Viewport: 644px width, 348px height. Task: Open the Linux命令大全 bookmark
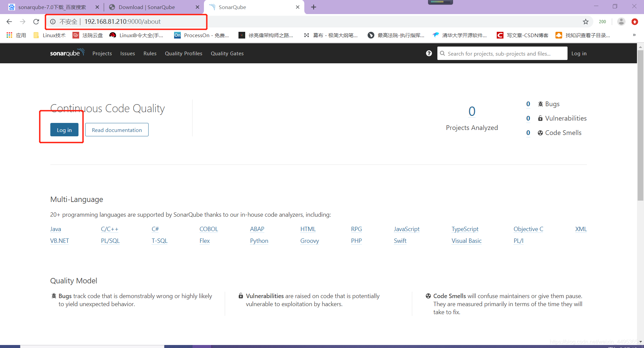click(137, 35)
